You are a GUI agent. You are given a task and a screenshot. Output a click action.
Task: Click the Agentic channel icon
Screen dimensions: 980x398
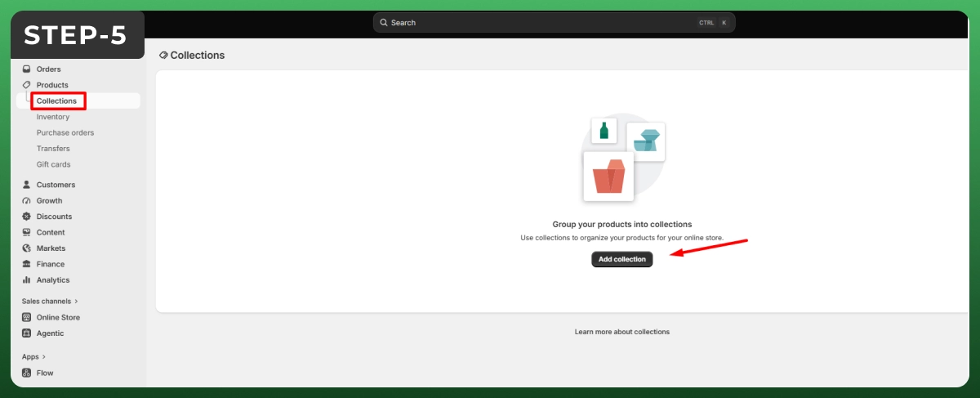pyautogui.click(x=27, y=333)
